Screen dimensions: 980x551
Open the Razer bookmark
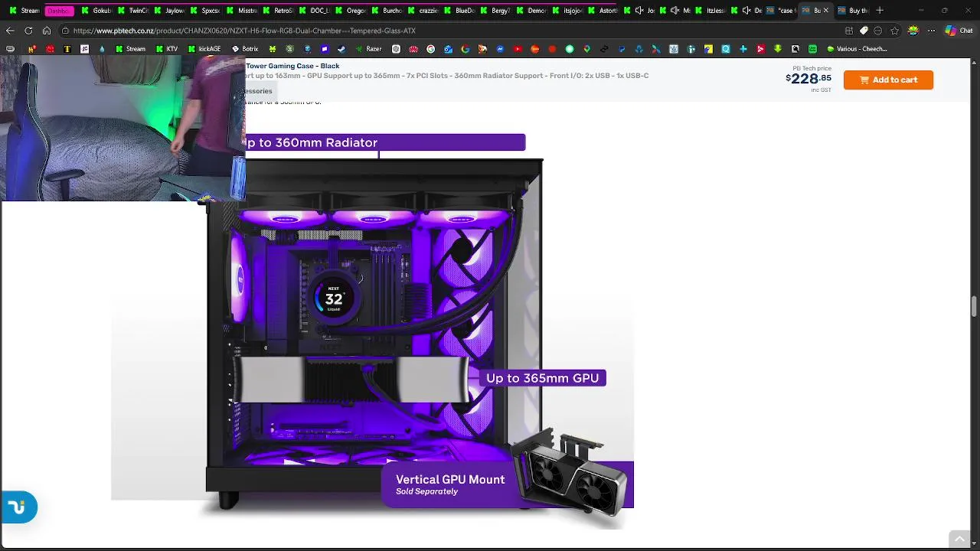pos(368,49)
